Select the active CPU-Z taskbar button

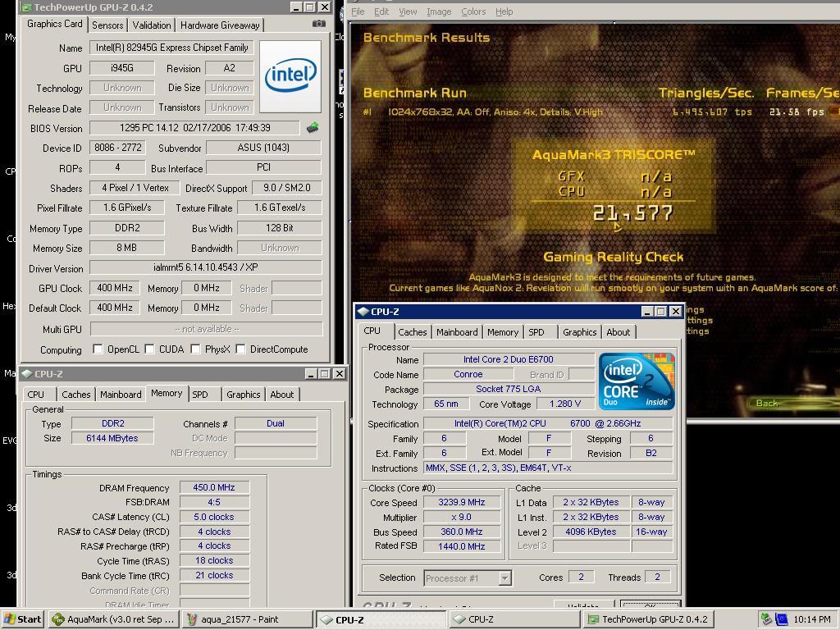(x=381, y=619)
